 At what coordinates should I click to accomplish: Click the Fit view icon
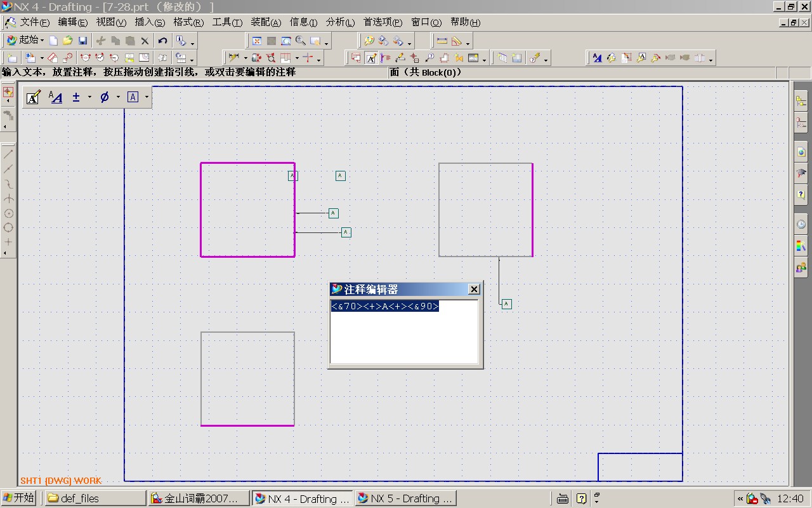257,41
